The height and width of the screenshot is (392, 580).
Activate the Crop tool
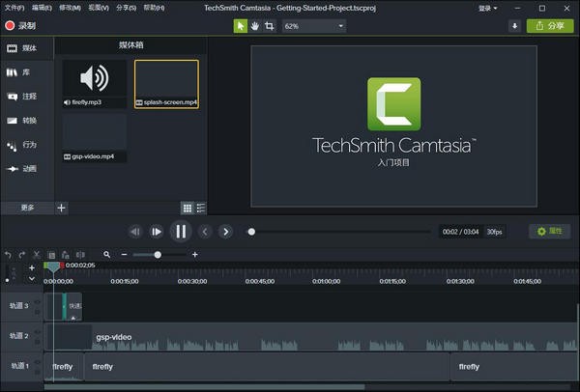(x=270, y=26)
